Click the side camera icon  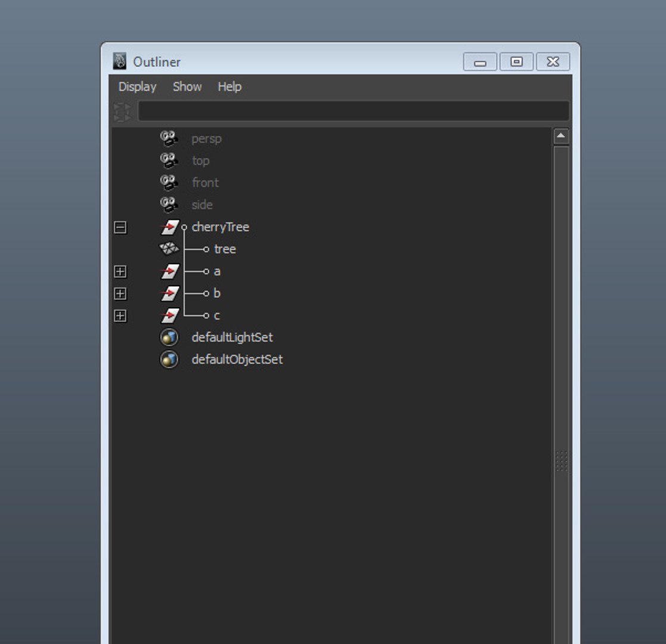tap(169, 205)
